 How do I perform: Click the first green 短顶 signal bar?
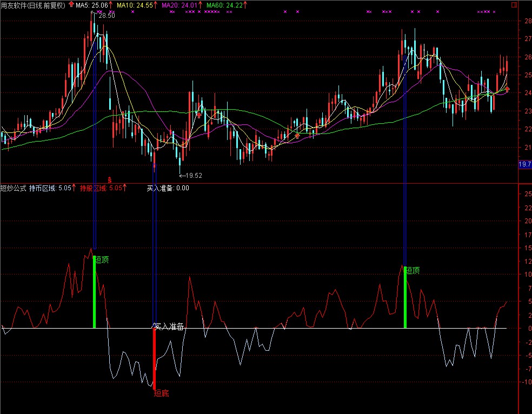click(x=94, y=292)
